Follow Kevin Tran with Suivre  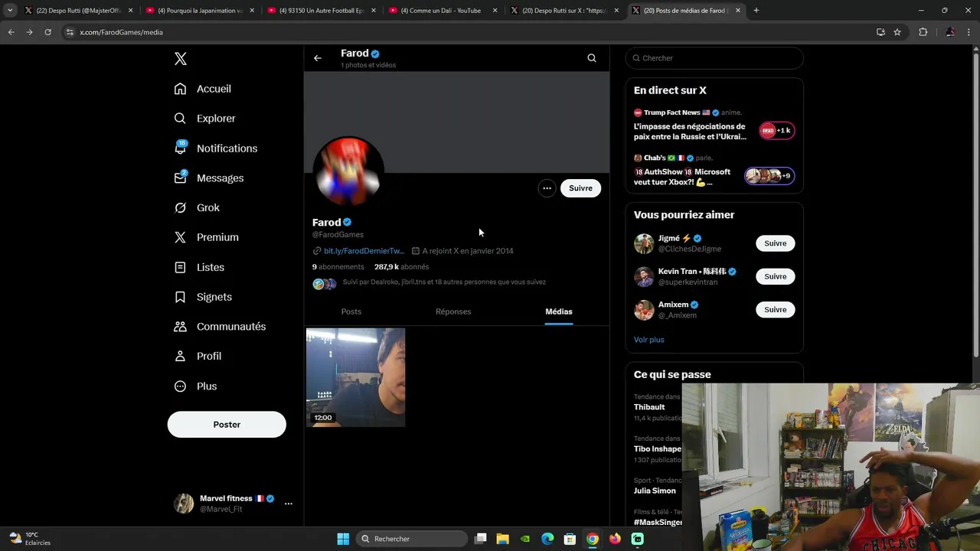click(x=776, y=276)
